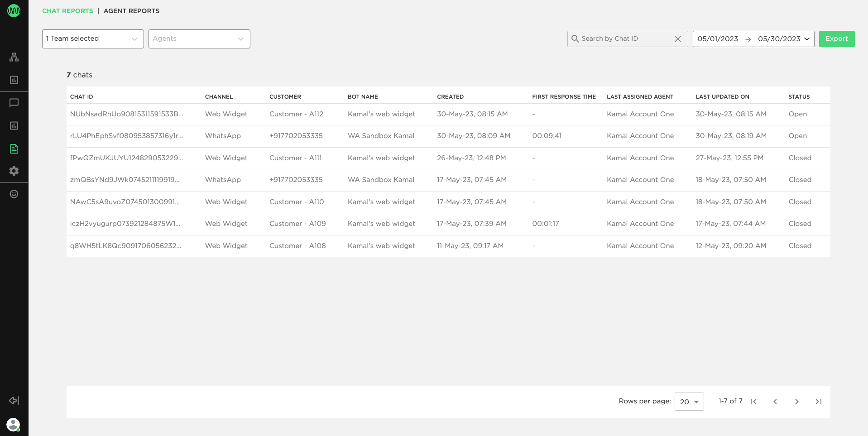Select the Chat Reports tab

pos(67,11)
